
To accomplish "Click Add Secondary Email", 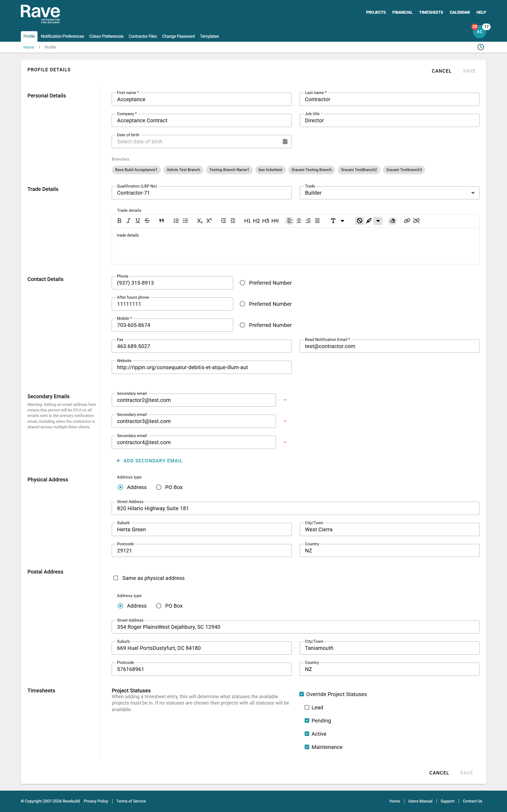I will coord(149,461).
